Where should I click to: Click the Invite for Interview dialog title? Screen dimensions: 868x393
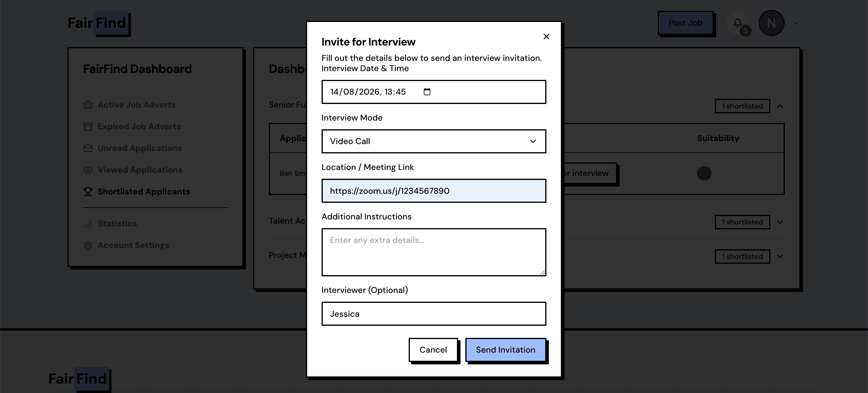tap(368, 42)
